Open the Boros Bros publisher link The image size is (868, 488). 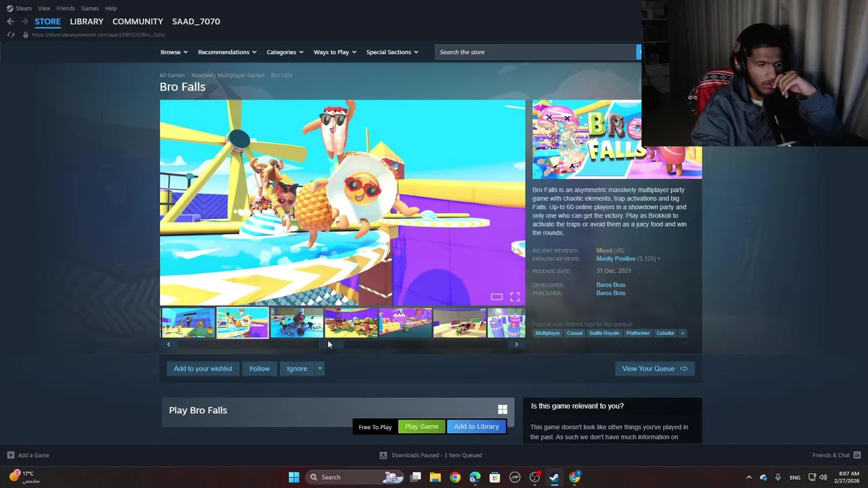tap(610, 293)
